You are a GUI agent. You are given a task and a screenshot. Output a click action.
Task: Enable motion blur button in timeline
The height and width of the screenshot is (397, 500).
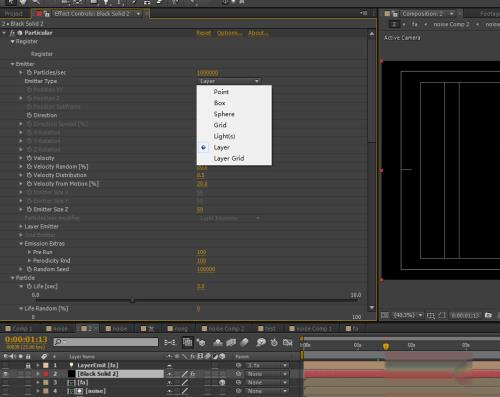pos(244,342)
